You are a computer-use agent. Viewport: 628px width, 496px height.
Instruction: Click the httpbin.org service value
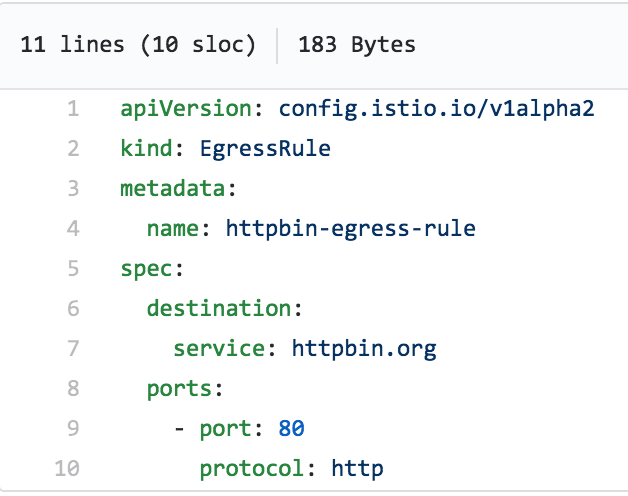pyautogui.click(x=364, y=349)
